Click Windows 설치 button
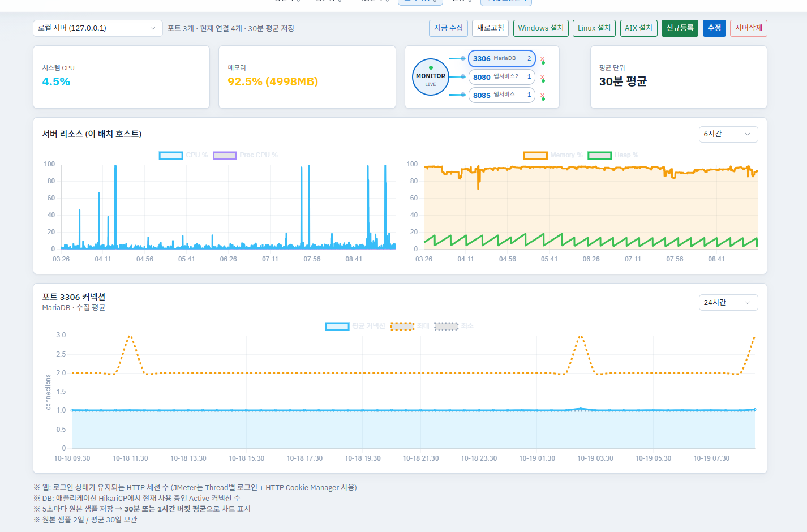Image resolution: width=807 pixels, height=532 pixels. click(x=540, y=28)
